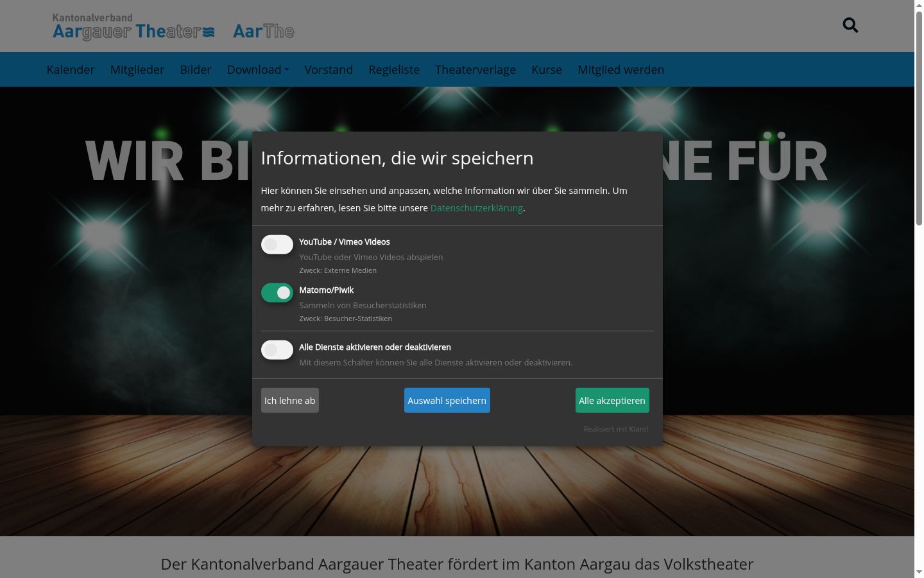Open the site search magnifier icon
This screenshot has height=578, width=924.
pyautogui.click(x=850, y=25)
